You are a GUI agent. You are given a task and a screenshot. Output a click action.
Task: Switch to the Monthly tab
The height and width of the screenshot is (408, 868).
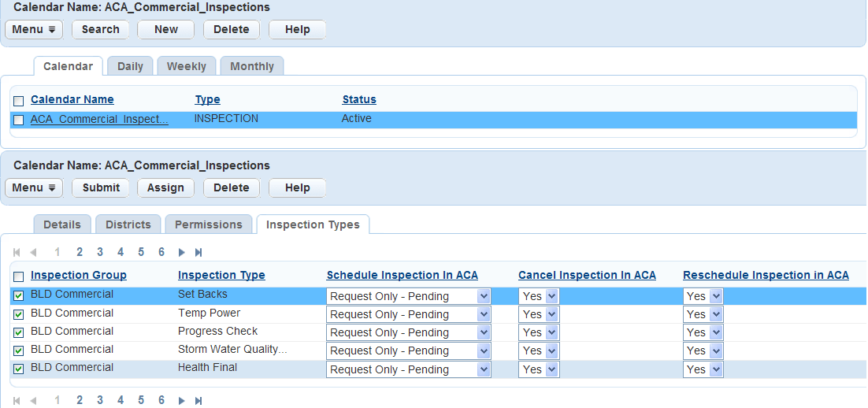(x=252, y=66)
